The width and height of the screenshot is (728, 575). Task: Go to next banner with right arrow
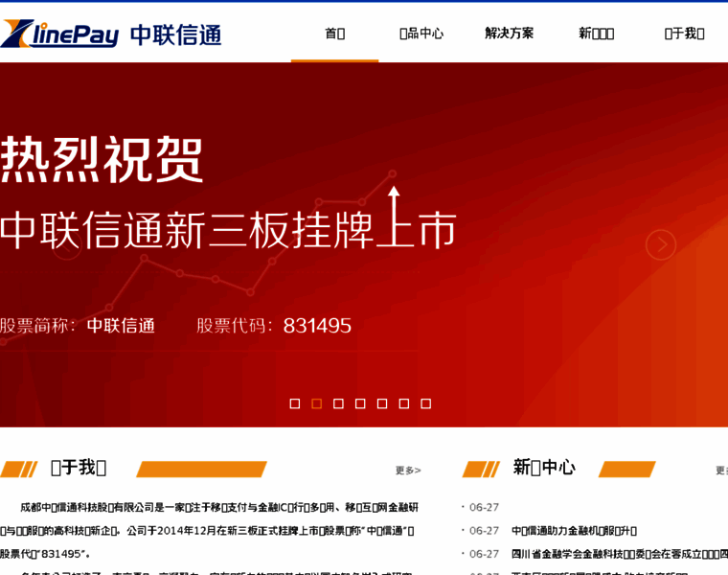pos(661,244)
